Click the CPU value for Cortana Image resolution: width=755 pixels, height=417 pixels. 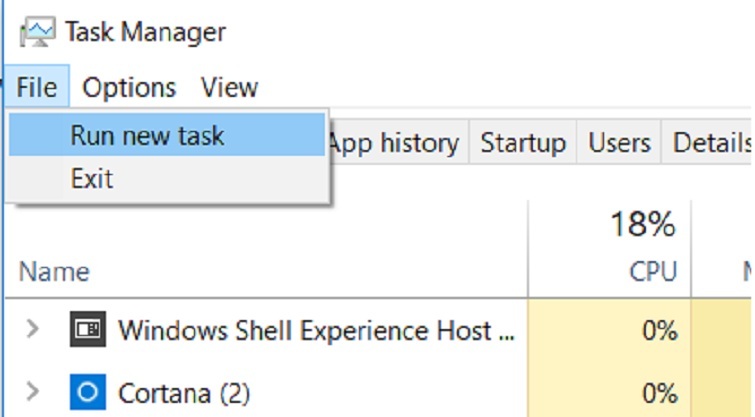(x=660, y=391)
